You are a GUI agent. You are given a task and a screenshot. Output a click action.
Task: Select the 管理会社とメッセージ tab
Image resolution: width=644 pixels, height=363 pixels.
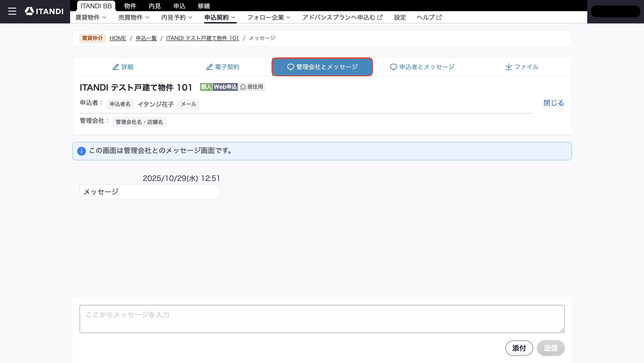322,67
